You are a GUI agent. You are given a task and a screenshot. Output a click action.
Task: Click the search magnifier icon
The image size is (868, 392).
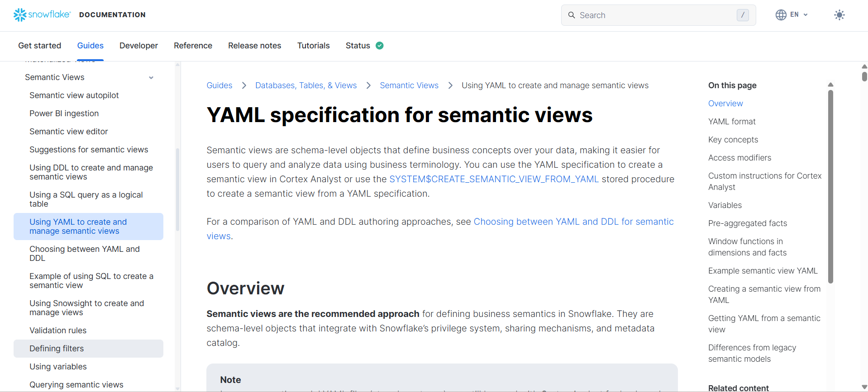point(572,15)
